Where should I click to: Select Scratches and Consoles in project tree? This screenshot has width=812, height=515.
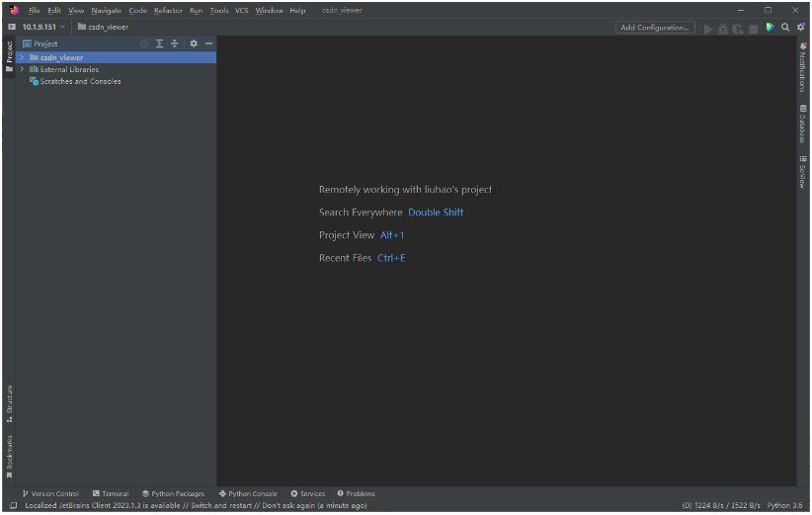80,81
